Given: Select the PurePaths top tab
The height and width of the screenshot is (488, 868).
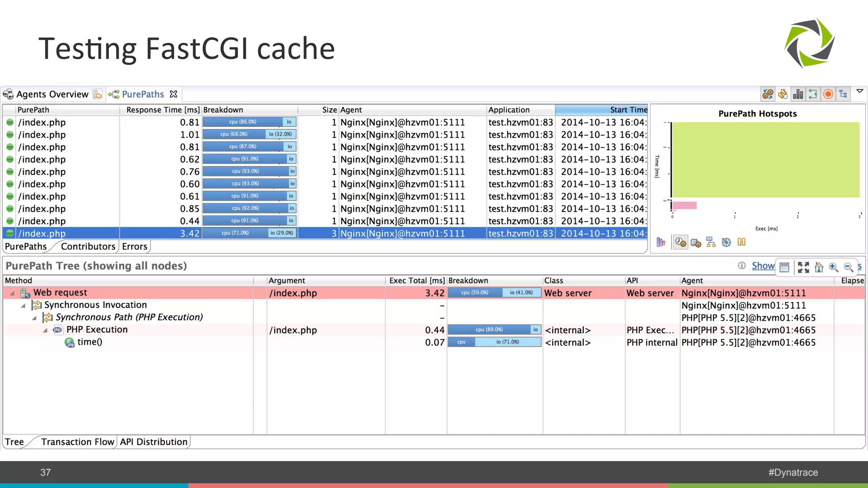Looking at the screenshot, I should [x=143, y=94].
